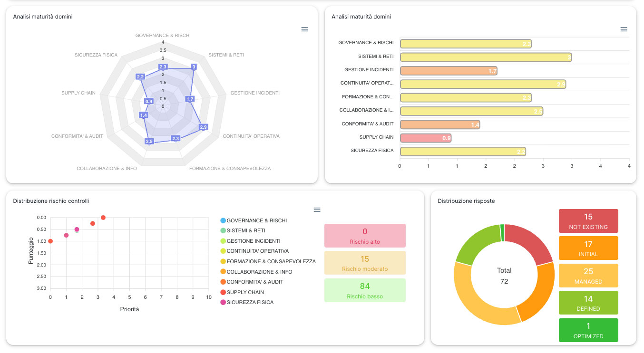The image size is (644, 353).
Task: Click the radar data point labeled 0.9
Action: 149,101
